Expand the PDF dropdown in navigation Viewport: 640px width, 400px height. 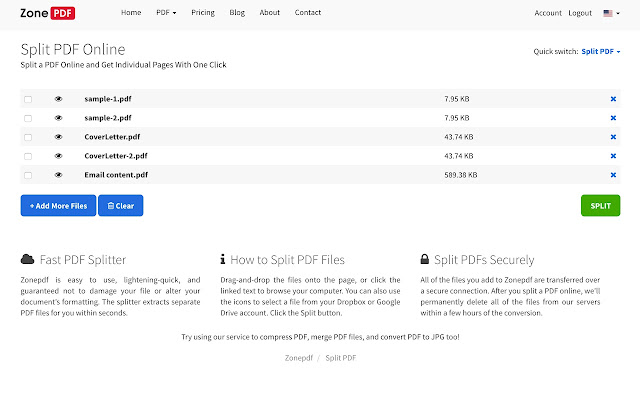pyautogui.click(x=166, y=13)
